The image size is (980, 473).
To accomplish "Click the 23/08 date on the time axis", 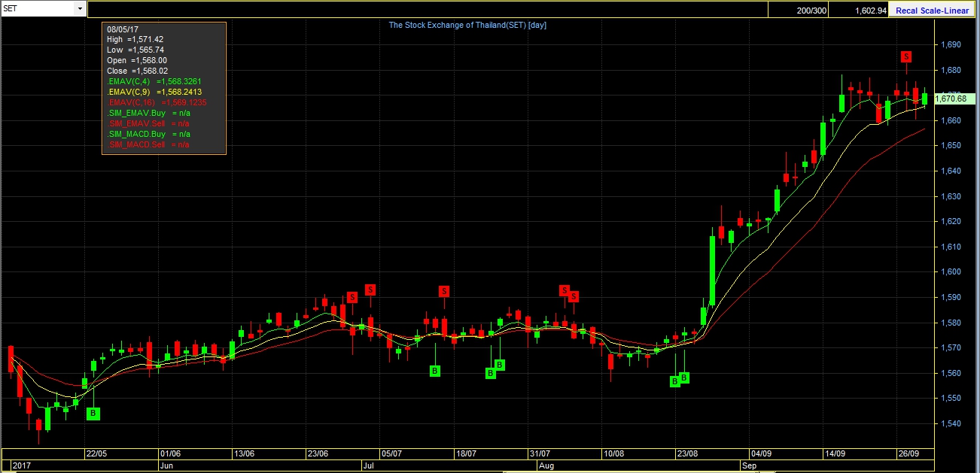I will [686, 454].
